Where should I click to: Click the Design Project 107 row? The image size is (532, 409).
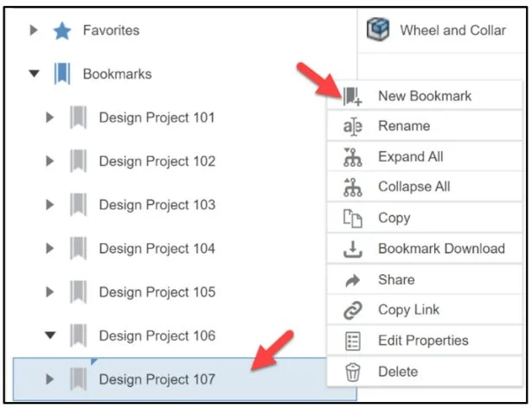point(157,380)
